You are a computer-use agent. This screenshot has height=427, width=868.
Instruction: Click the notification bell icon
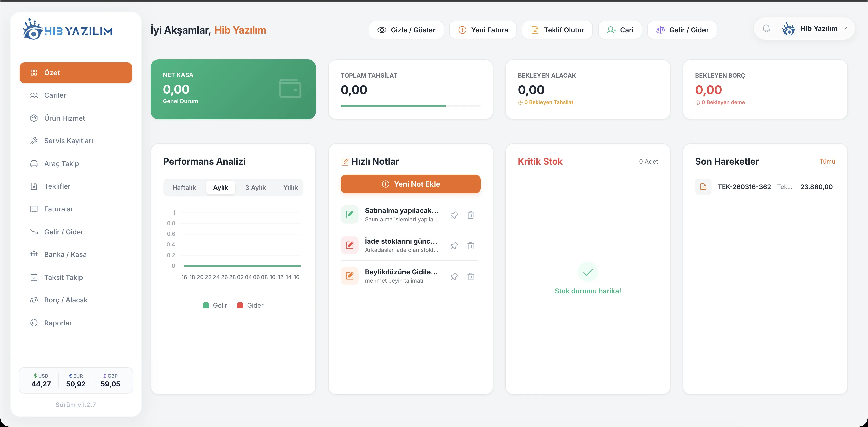[766, 29]
